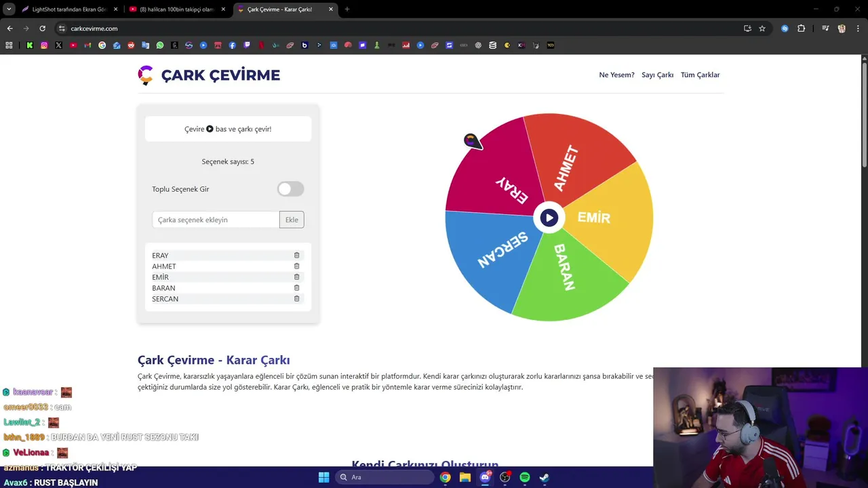Open the Windows Start menu
Viewport: 868px width, 488px height.
point(323,477)
